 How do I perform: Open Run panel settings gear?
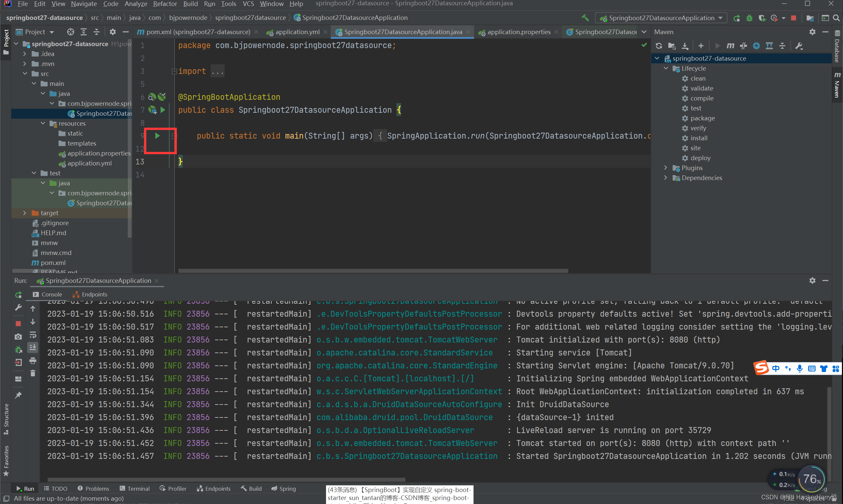click(812, 281)
